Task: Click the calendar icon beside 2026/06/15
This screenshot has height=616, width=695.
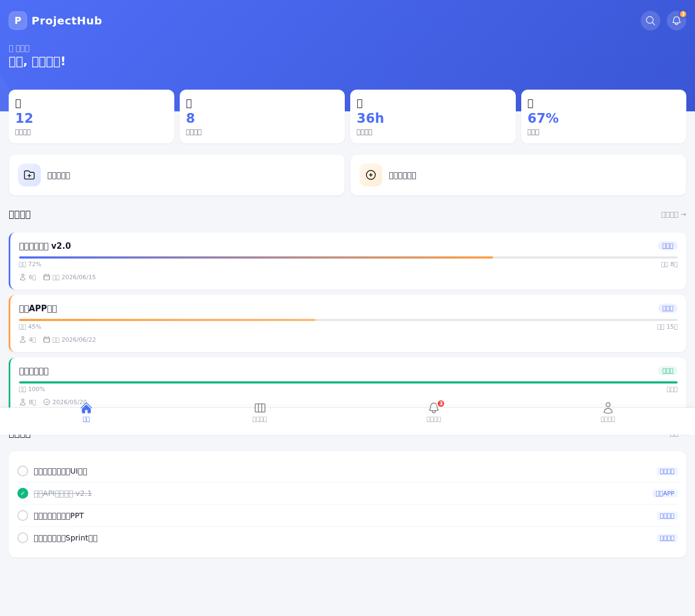Action: [47, 277]
